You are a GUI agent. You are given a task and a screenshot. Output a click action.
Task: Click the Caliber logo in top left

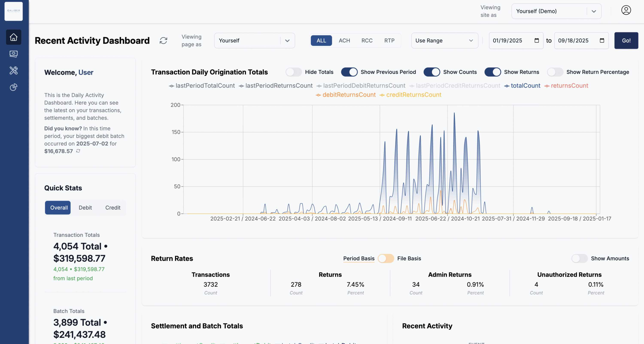13,11
